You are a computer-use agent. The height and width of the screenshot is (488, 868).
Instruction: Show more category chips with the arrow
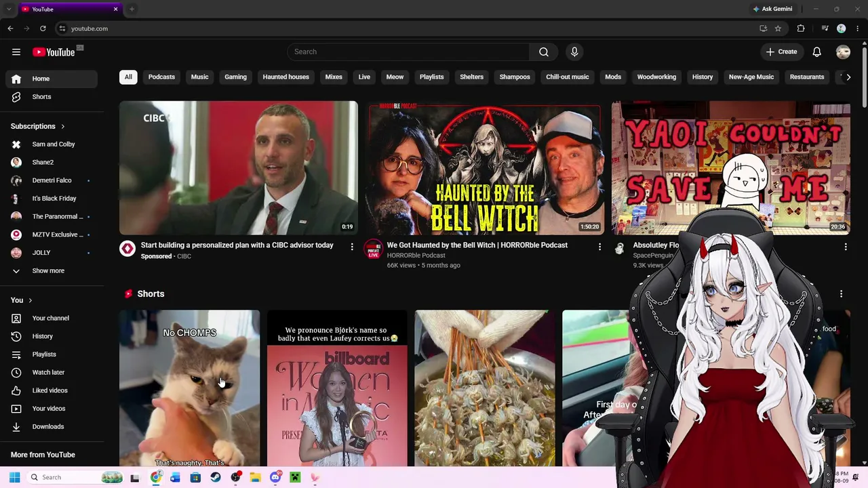coord(848,77)
